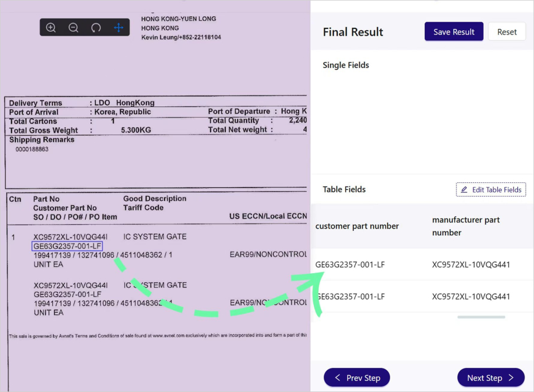The image size is (534, 392).
Task: Select second row manufacturer part number cell
Action: [470, 297]
